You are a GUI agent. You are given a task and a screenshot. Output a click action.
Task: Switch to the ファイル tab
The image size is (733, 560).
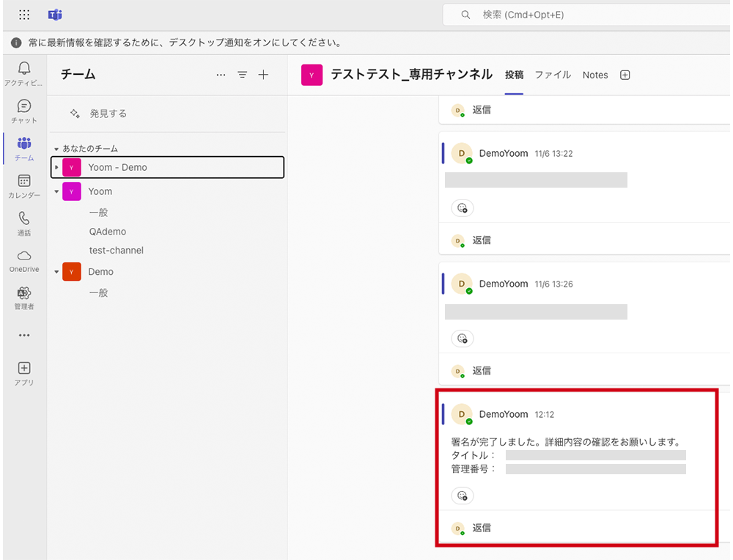click(x=553, y=75)
